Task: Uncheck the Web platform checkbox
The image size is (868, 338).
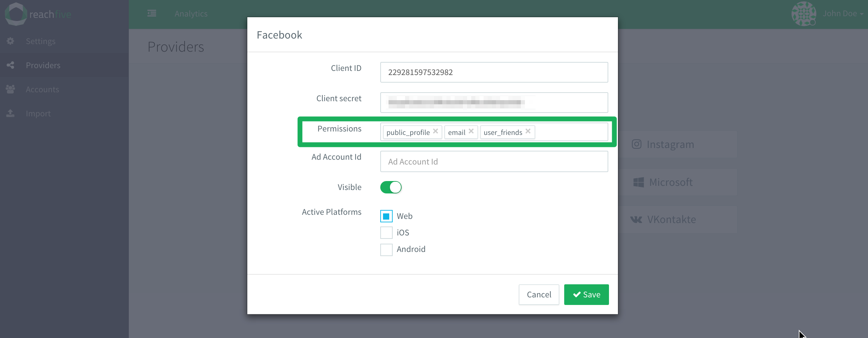Action: coord(386,216)
